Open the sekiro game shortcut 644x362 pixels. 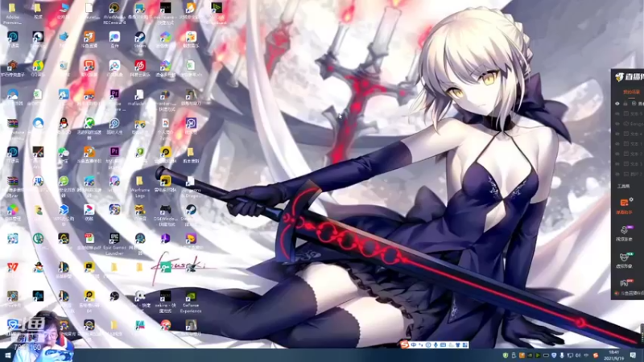tap(165, 296)
